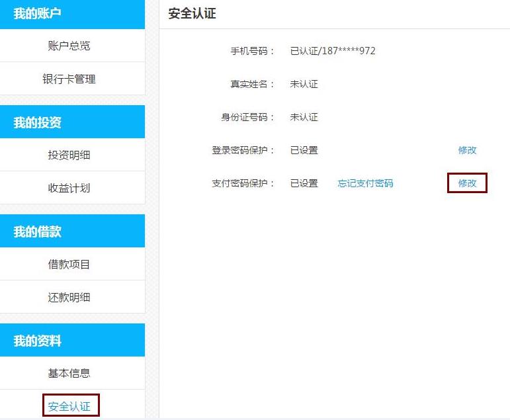Click 已设置 status for 登录密码保护
This screenshot has width=510, height=420.
click(304, 150)
